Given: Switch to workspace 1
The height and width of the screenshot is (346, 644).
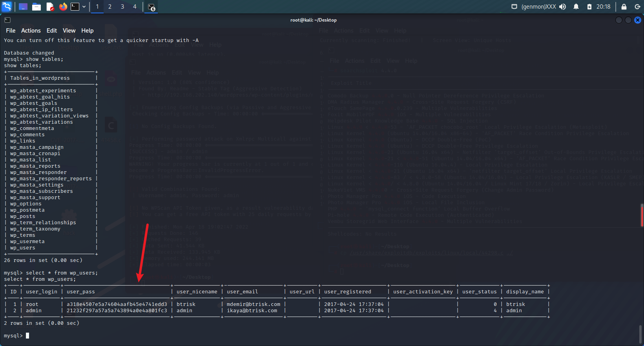Looking at the screenshot, I should point(97,7).
